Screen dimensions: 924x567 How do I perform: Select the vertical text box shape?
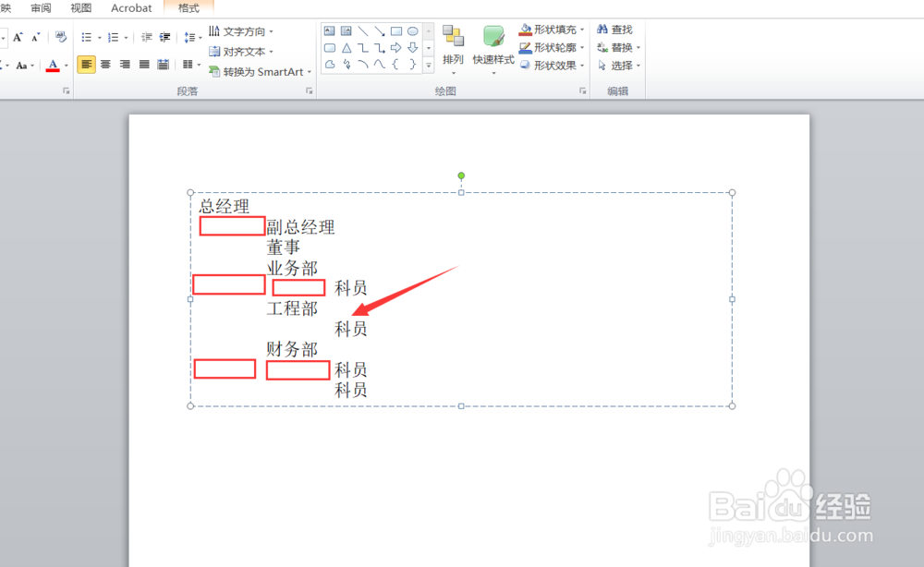346,31
